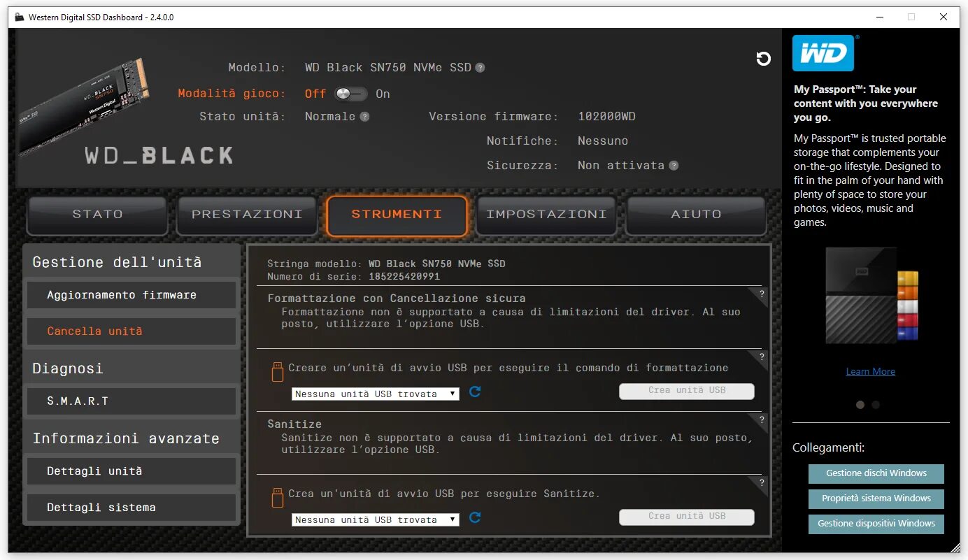Viewport: 968px width, 560px height.
Task: Select the second carousel dot in ad panel
Action: (x=876, y=405)
